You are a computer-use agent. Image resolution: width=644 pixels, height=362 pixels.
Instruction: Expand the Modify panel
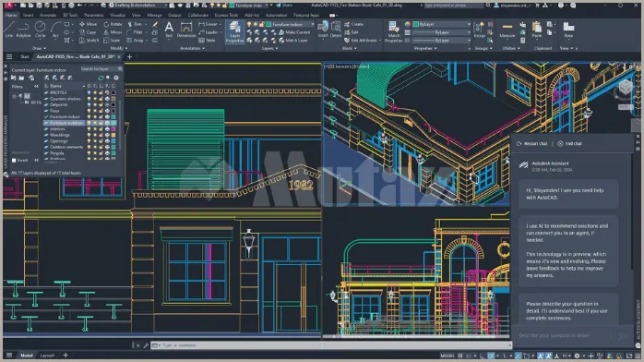tap(118, 49)
